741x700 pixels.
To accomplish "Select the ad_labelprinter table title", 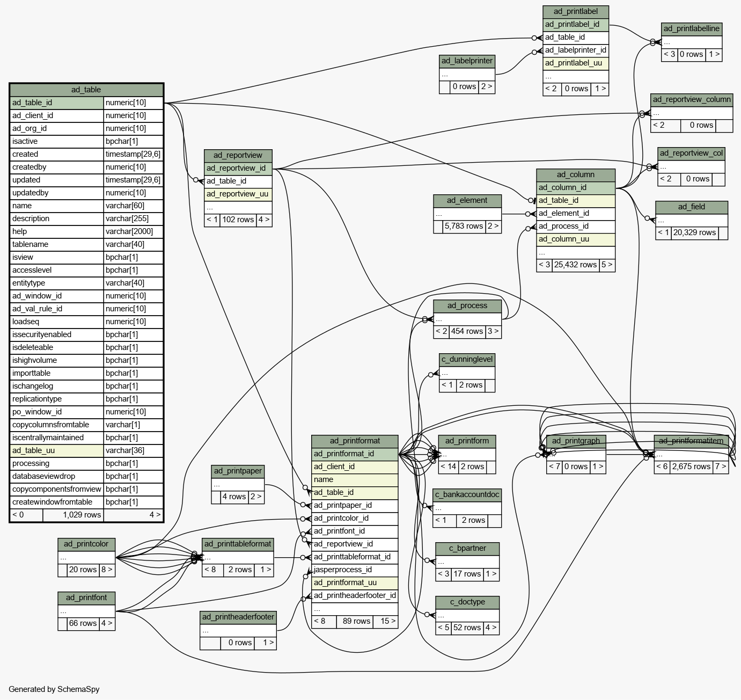I will (467, 61).
